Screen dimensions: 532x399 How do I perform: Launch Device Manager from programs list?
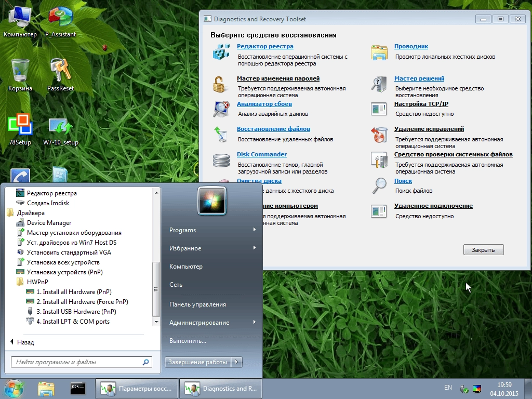pos(44,223)
